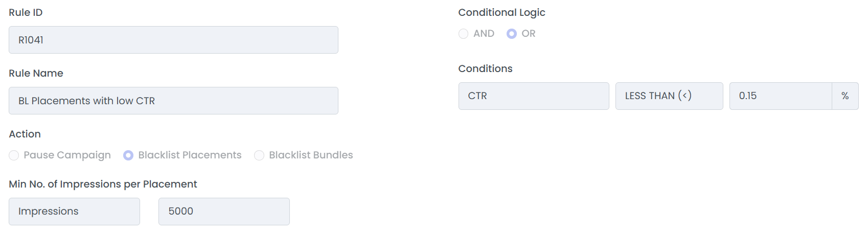Image resolution: width=868 pixels, height=233 pixels.
Task: Click the 'Blacklist Bundles' label text
Action: (311, 155)
